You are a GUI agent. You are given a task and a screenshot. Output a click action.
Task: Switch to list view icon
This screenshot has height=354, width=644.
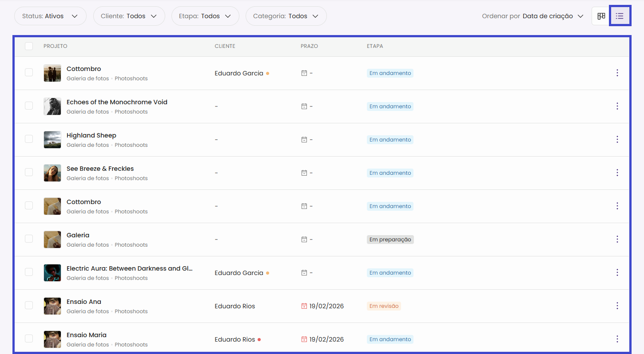620,16
